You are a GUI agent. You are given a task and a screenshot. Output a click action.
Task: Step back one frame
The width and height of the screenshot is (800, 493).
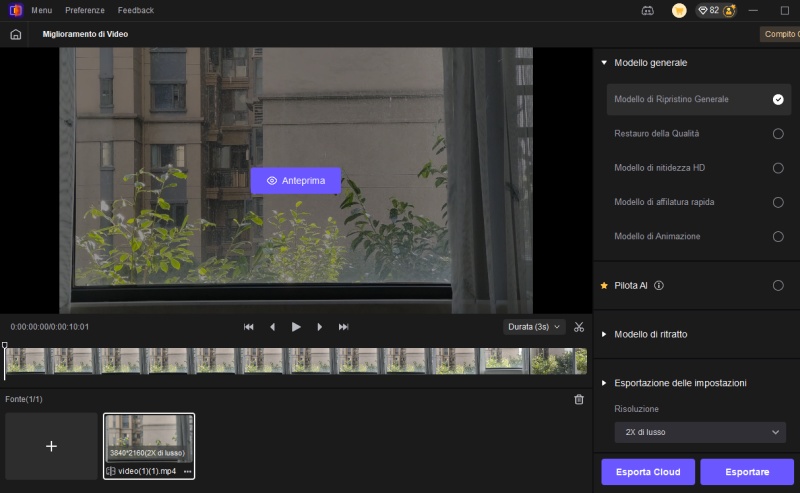click(x=272, y=327)
